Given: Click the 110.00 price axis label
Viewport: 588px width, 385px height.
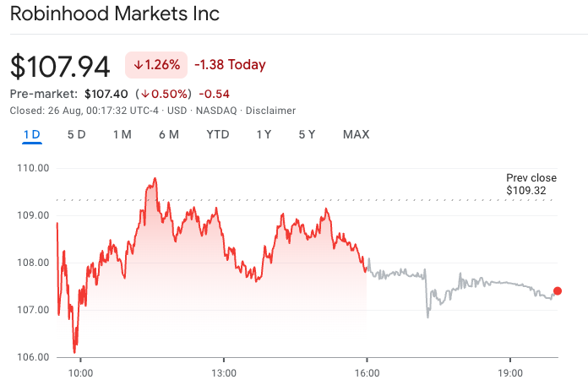Looking at the screenshot, I should point(34,168).
